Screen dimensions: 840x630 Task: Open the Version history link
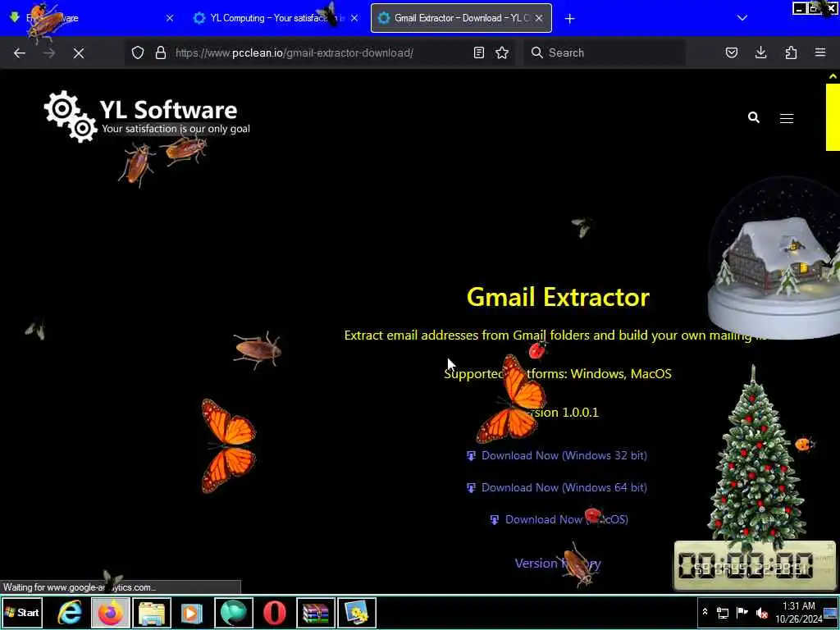(558, 564)
